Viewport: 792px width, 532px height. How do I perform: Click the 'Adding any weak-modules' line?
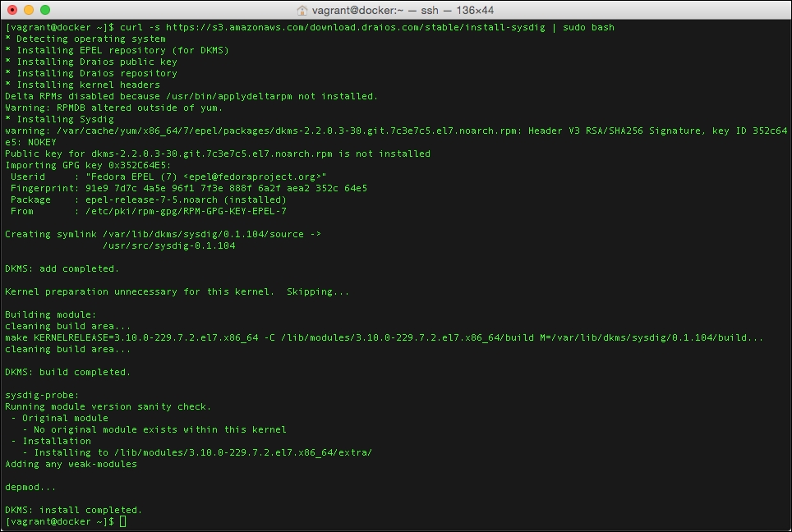coord(71,464)
